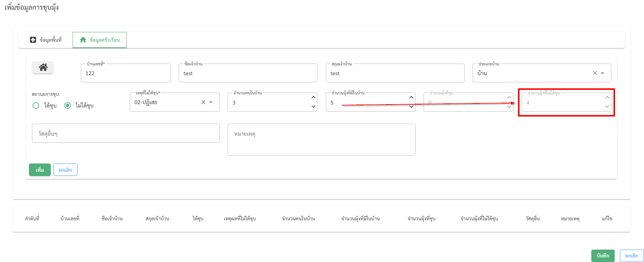
Task: Decrease จำนวนมุ้งที่มีในบ้าน with down arrow
Action: click(x=411, y=107)
